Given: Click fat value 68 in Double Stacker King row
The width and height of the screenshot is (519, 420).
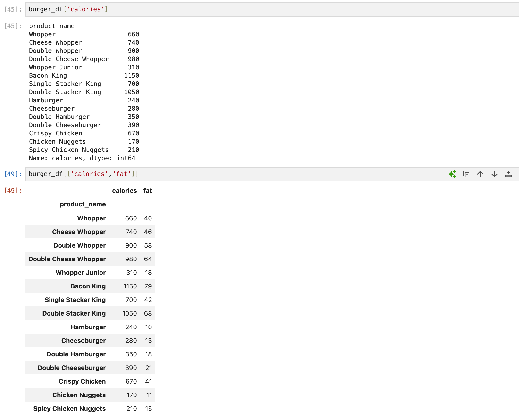Looking at the screenshot, I should 148,313.
